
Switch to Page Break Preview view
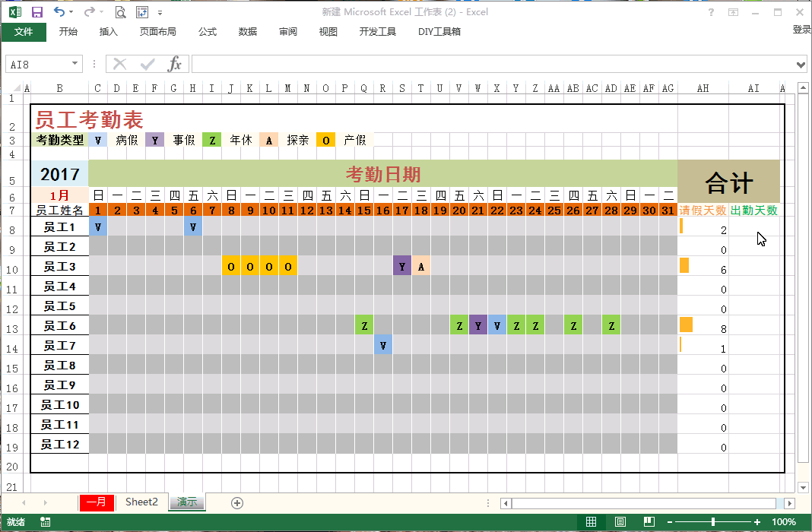[649, 522]
